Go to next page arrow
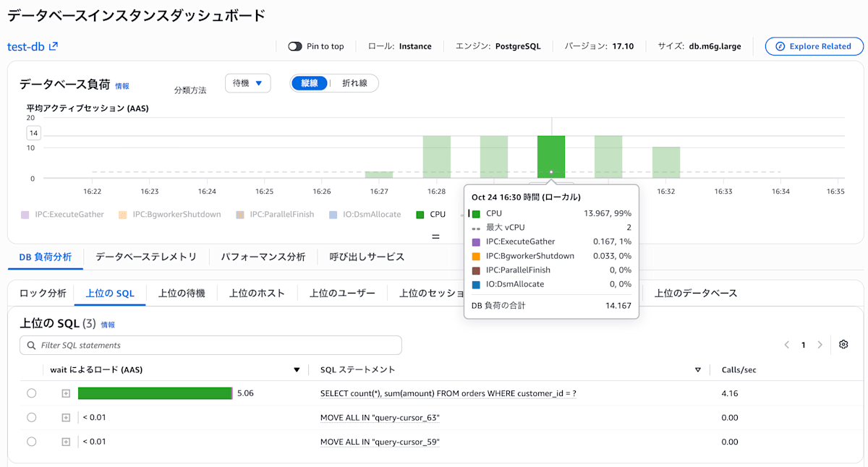Screen dimensions: 868x467 coord(820,345)
